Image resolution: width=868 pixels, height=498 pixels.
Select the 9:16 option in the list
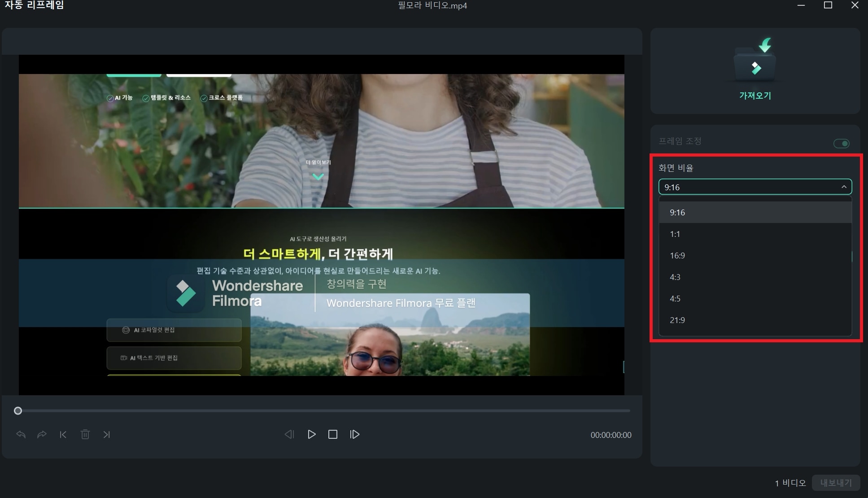click(x=755, y=213)
